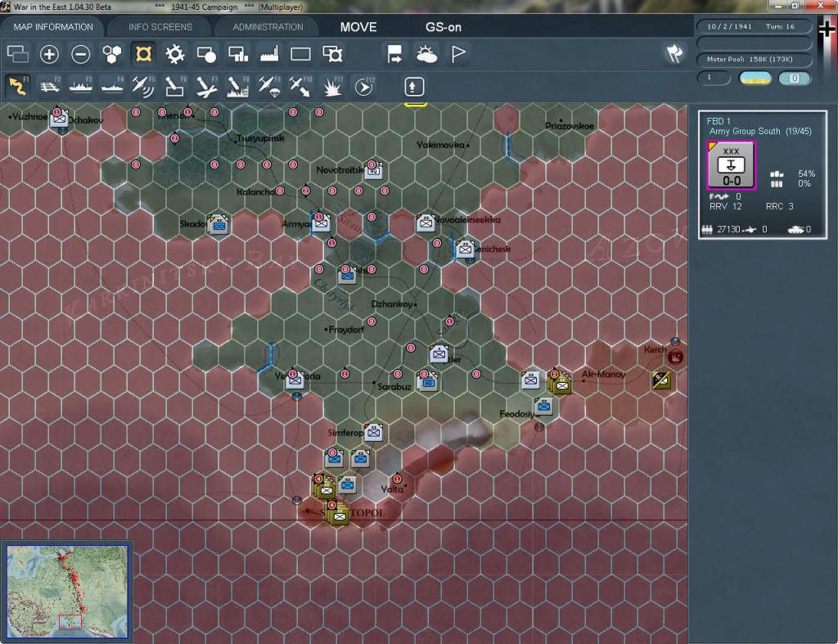The width and height of the screenshot is (838, 644).
Task: Click the Fraydorf town label
Action: 345,330
